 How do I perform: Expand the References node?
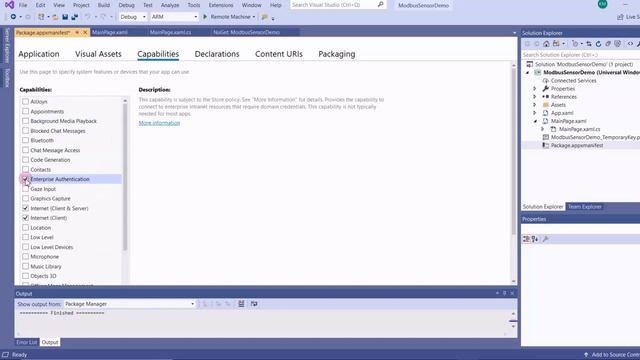click(535, 97)
